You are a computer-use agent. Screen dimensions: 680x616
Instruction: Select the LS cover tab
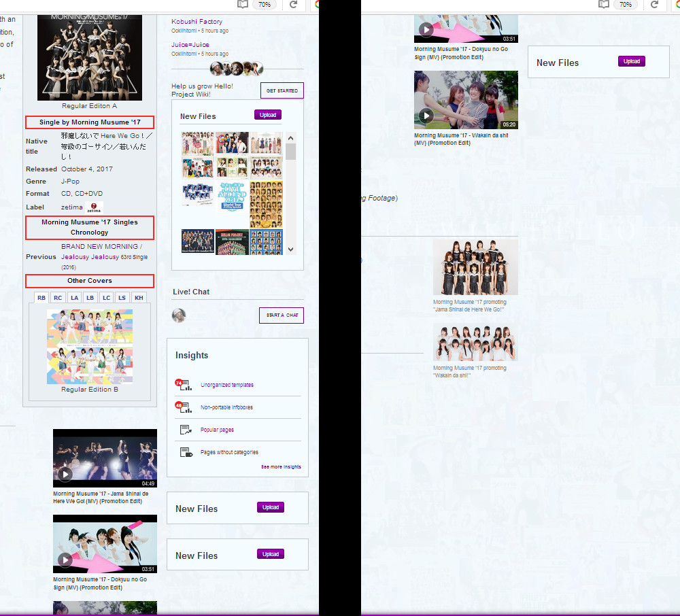tap(122, 298)
